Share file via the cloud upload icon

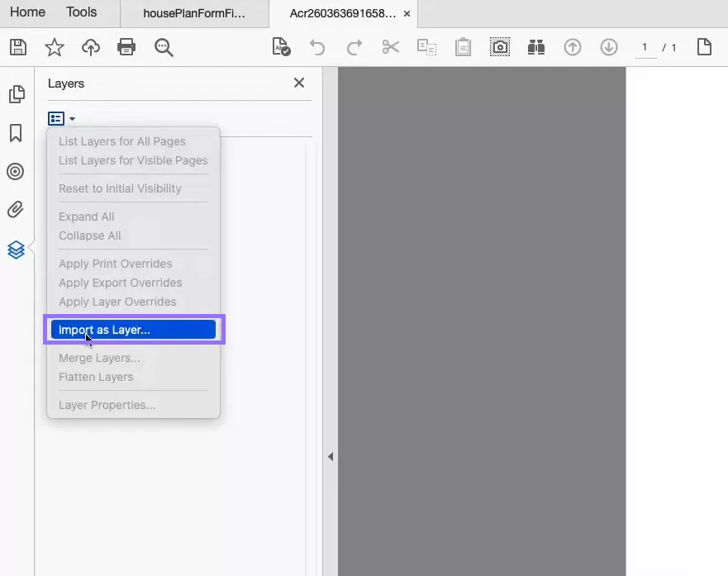(90, 47)
